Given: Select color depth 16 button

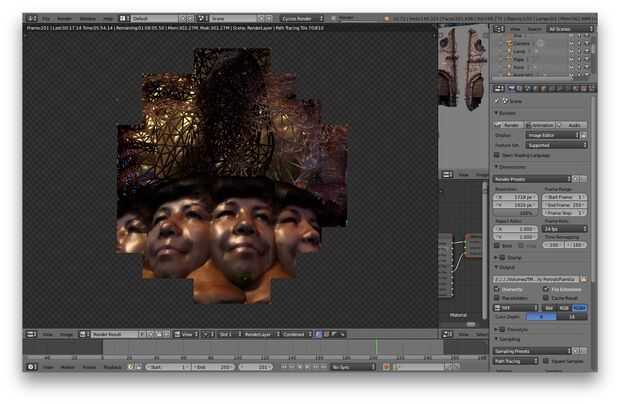Looking at the screenshot, I should pos(572,317).
